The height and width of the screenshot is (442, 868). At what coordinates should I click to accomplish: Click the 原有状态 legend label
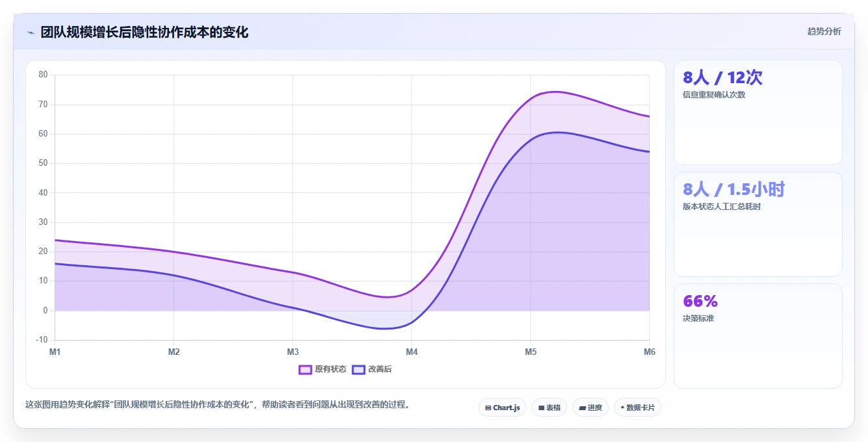coord(331,369)
